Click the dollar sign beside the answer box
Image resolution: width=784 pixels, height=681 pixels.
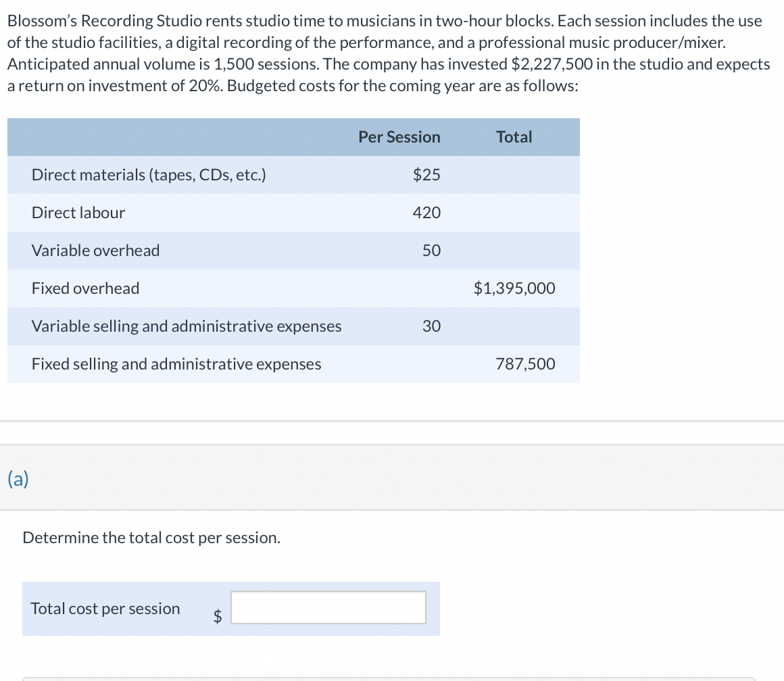pyautogui.click(x=218, y=615)
